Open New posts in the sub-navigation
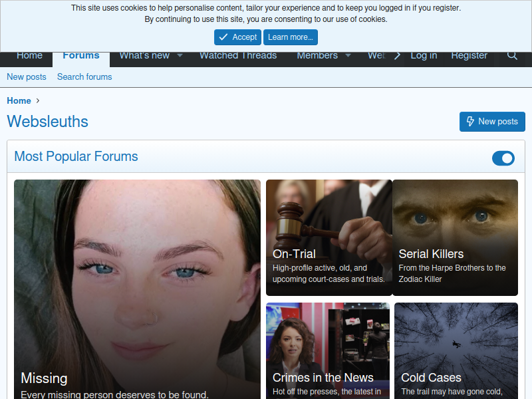Screen dimensions: 532x399 (x=27, y=77)
